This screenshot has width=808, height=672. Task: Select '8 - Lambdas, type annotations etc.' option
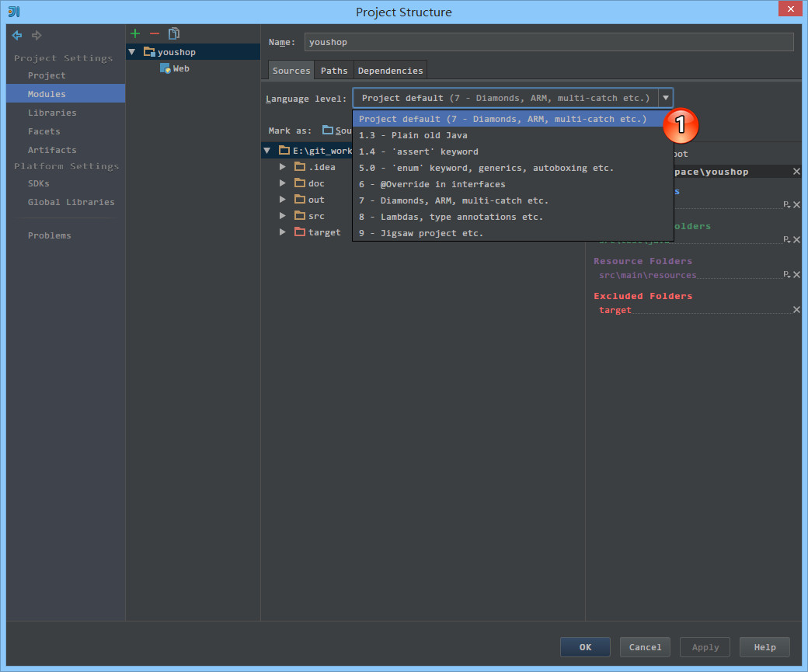(x=451, y=217)
